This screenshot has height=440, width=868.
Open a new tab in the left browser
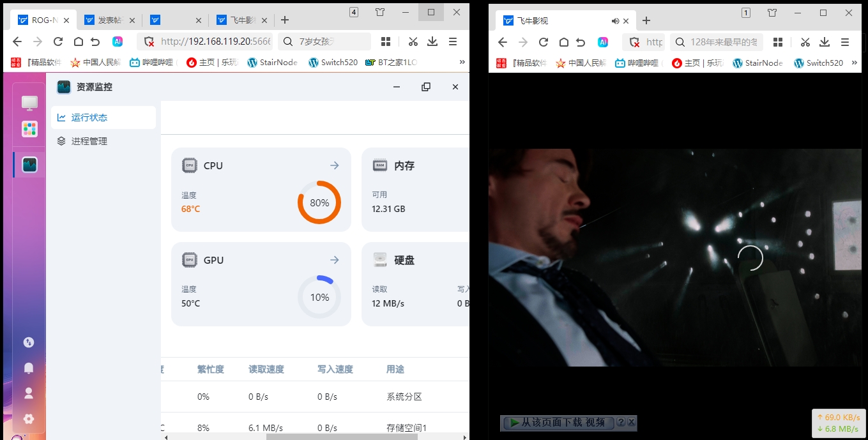coord(285,20)
